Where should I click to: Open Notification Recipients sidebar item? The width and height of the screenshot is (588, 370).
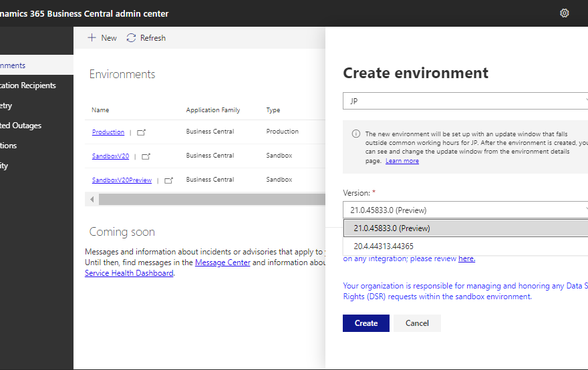(x=36, y=85)
